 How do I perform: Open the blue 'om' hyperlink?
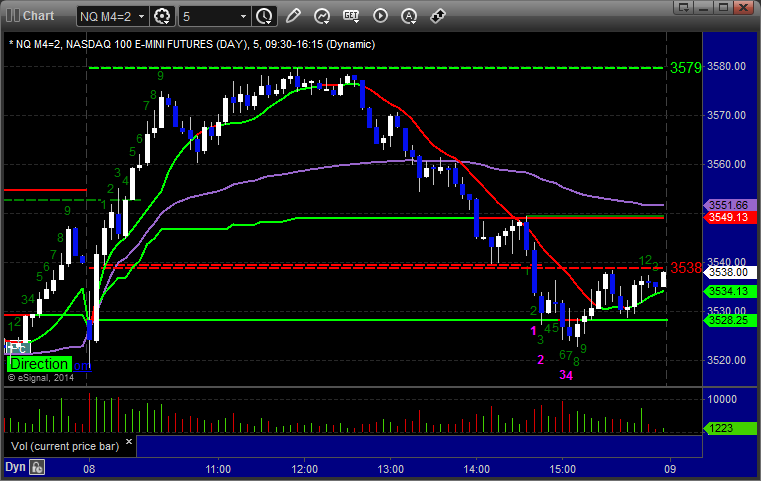[x=83, y=365]
